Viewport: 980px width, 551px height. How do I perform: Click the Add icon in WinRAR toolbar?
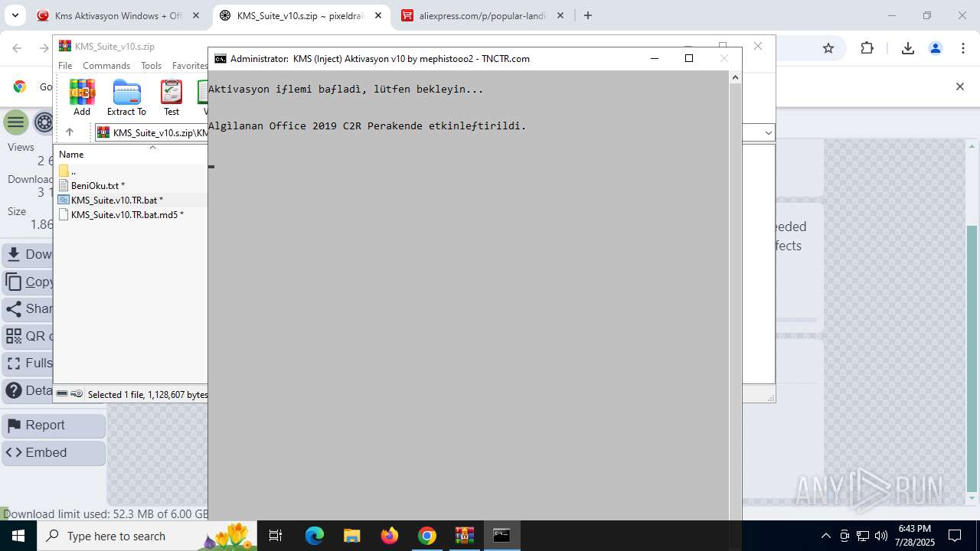click(82, 97)
